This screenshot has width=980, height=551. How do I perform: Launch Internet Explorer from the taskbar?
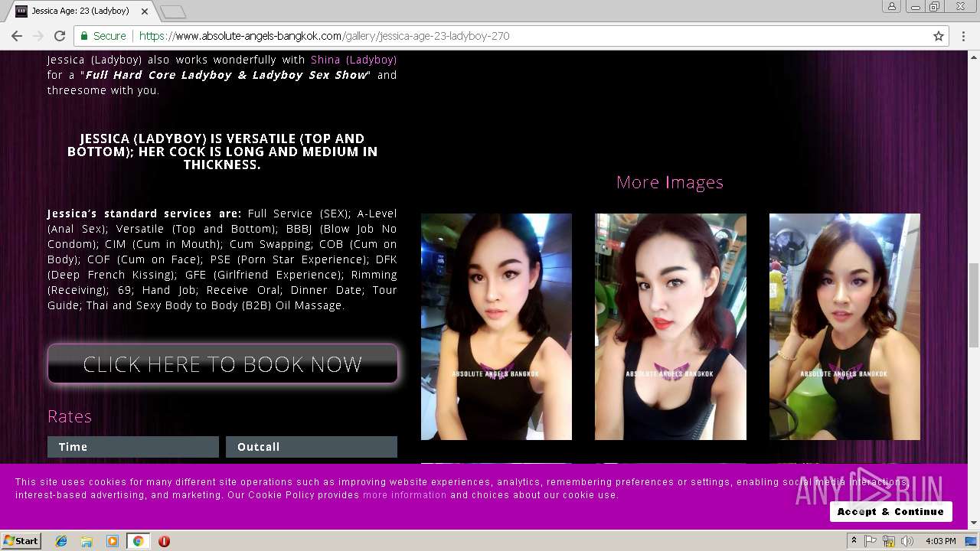pyautogui.click(x=61, y=541)
